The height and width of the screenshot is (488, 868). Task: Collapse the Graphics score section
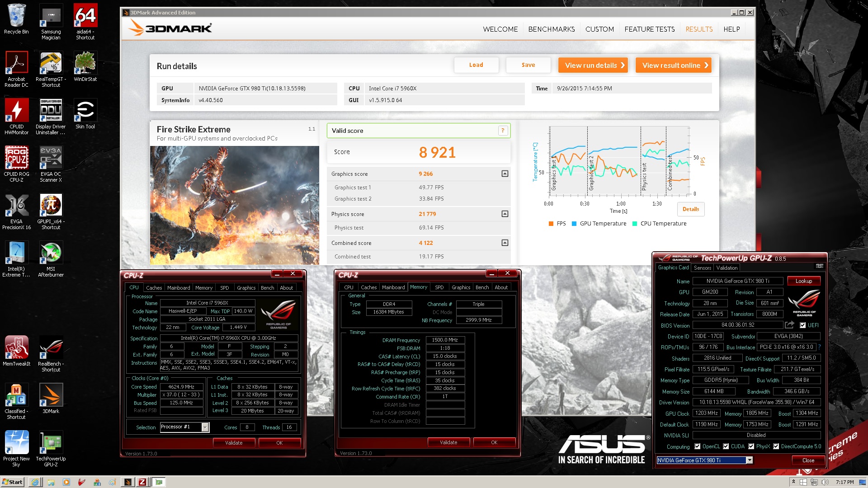coord(505,174)
